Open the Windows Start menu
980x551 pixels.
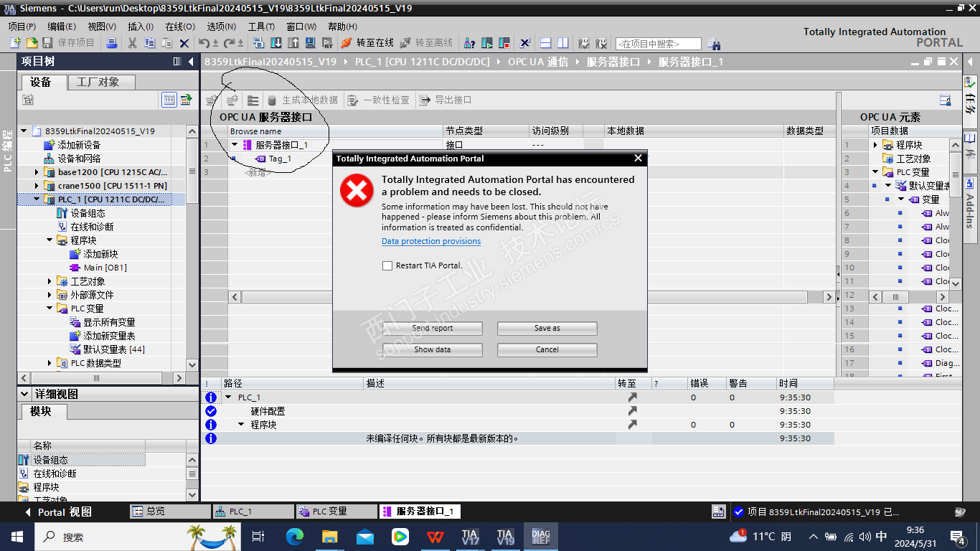pos(17,537)
